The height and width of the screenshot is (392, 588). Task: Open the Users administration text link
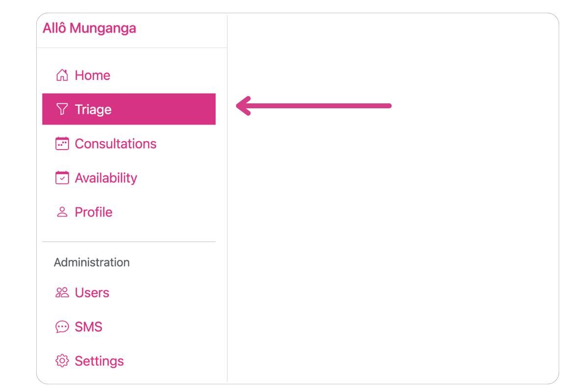[x=92, y=293]
